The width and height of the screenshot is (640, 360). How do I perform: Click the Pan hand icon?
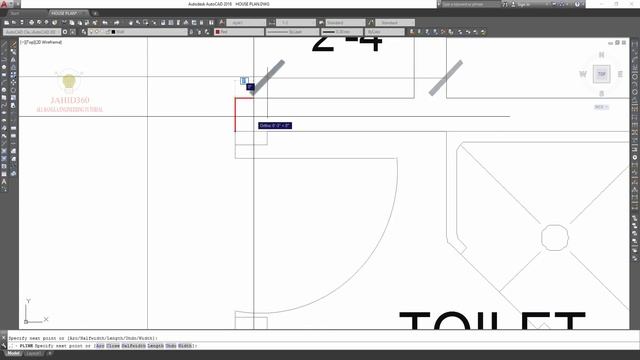coord(131,22)
